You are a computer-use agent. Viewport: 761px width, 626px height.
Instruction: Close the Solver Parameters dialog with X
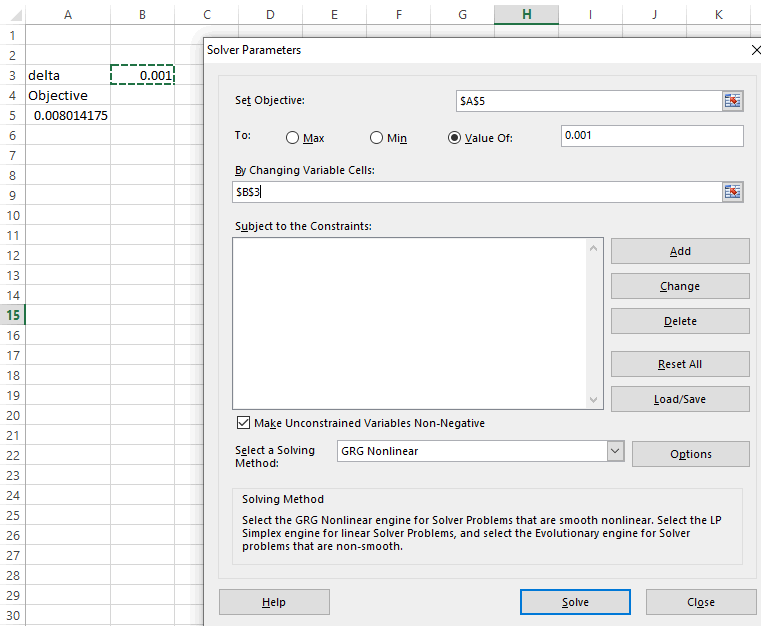tap(756, 50)
